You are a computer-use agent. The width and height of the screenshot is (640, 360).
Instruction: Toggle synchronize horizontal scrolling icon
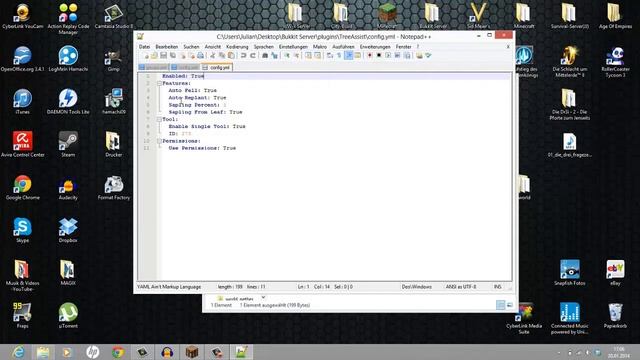coord(317,56)
